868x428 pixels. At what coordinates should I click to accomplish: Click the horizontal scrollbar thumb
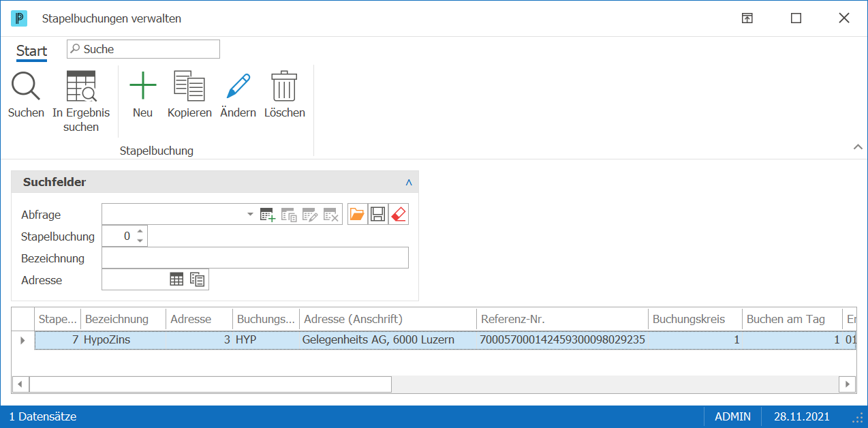click(210, 384)
